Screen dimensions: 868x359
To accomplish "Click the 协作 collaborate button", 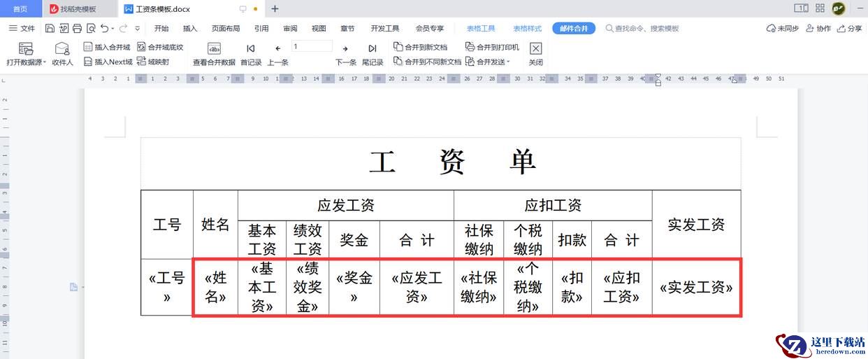I will click(818, 29).
